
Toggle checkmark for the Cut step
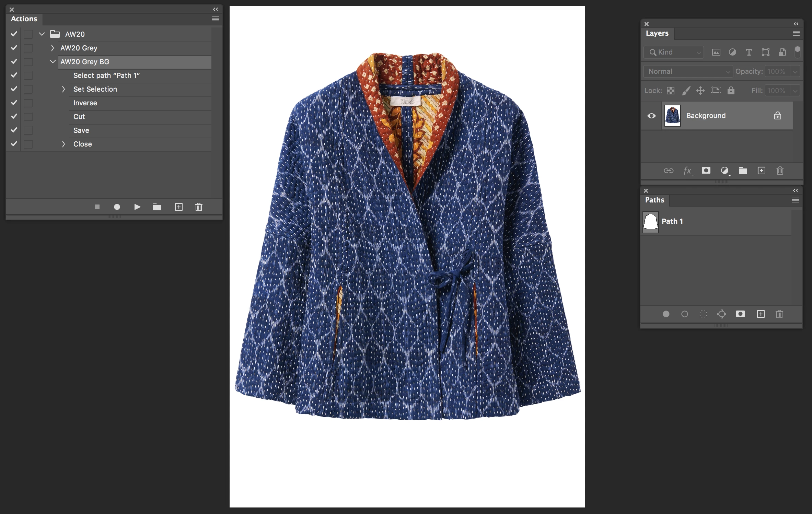coord(14,116)
